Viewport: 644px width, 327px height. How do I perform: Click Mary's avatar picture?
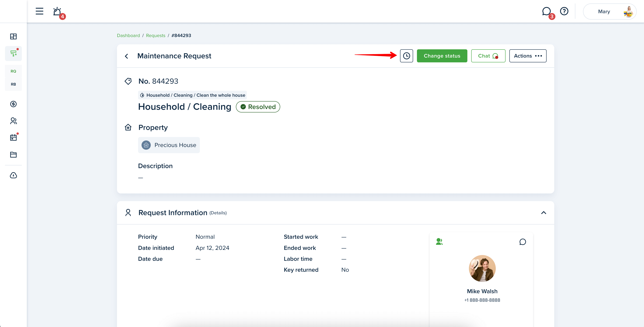point(628,12)
